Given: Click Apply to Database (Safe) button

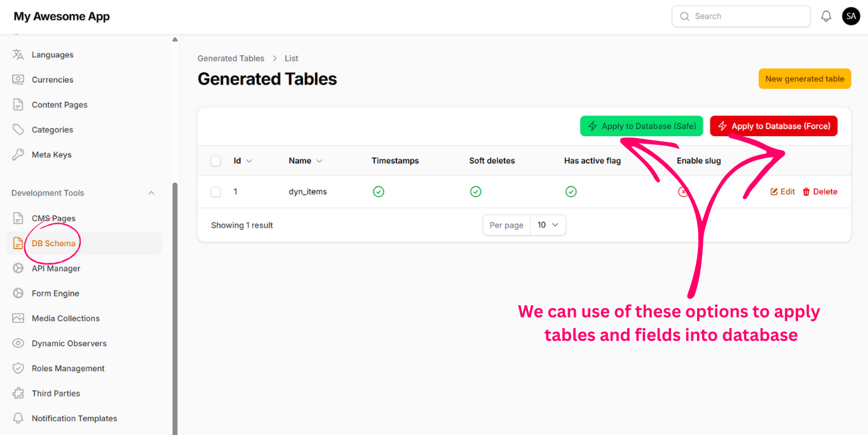Looking at the screenshot, I should click(x=642, y=126).
